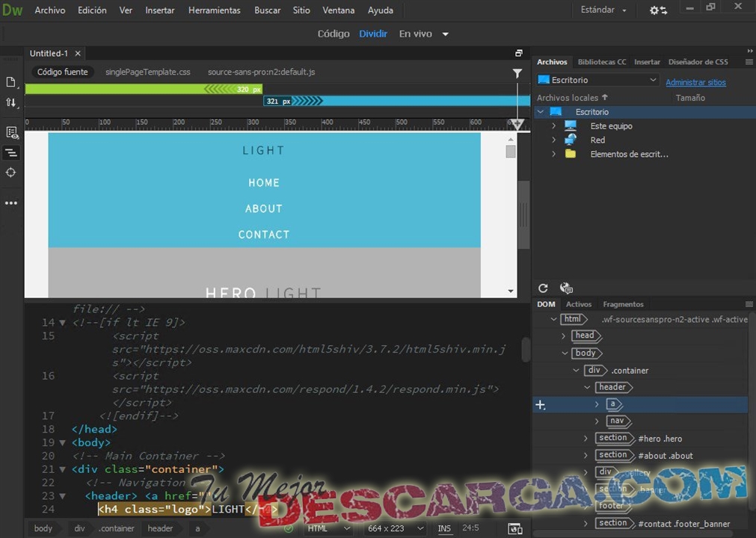The height and width of the screenshot is (538, 756).
Task: Open the Files panel options menu icon
Action: tap(749, 62)
